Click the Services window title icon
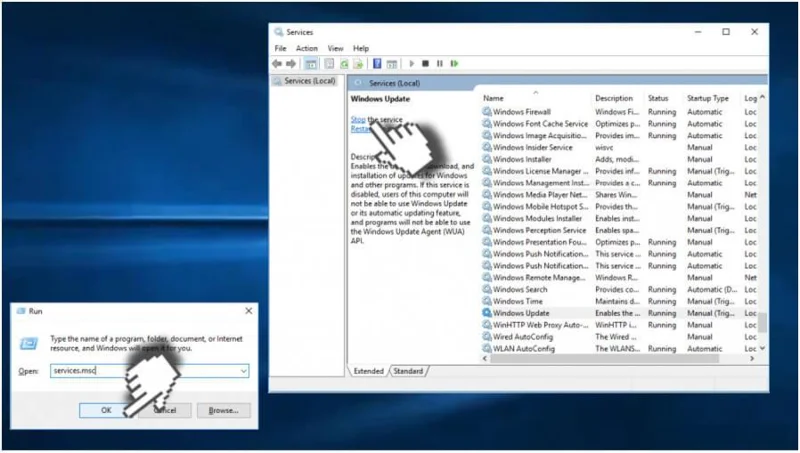Screen dimensions: 800x453 279,32
